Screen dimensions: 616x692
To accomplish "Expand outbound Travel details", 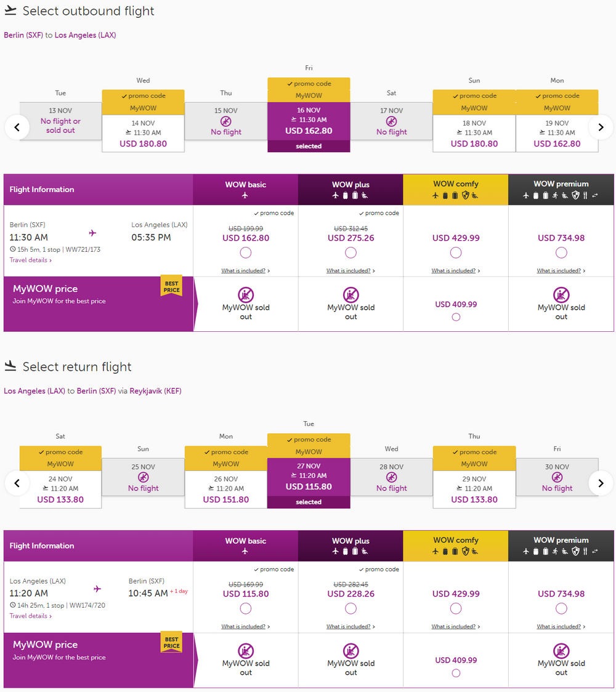I will pyautogui.click(x=30, y=260).
